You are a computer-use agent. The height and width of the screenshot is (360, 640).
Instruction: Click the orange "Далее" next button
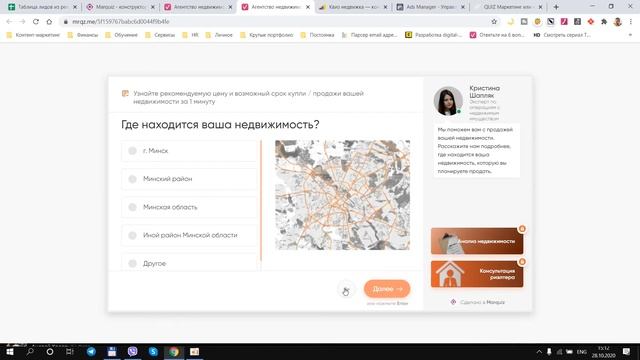tap(387, 289)
